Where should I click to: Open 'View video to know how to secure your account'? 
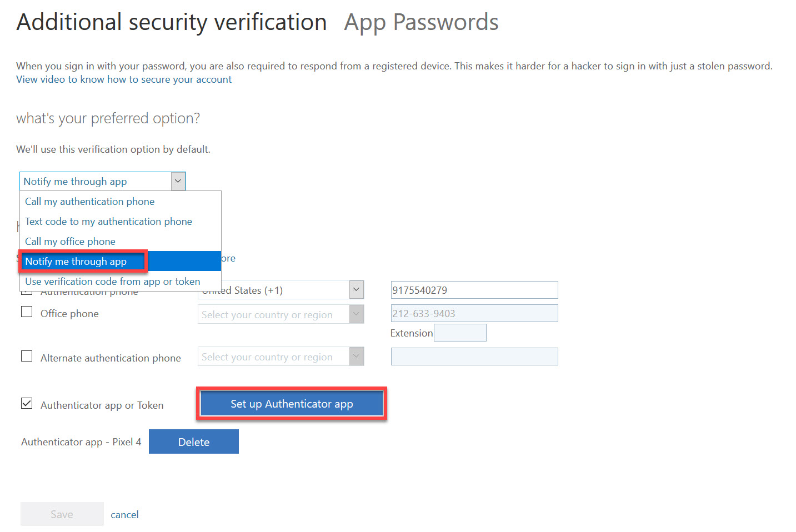point(123,79)
